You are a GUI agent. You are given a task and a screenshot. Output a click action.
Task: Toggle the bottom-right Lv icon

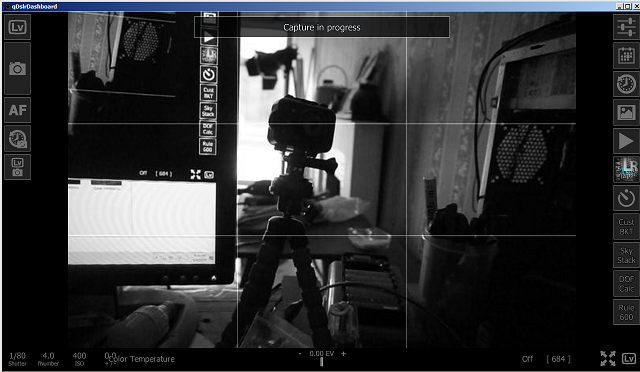(629, 359)
